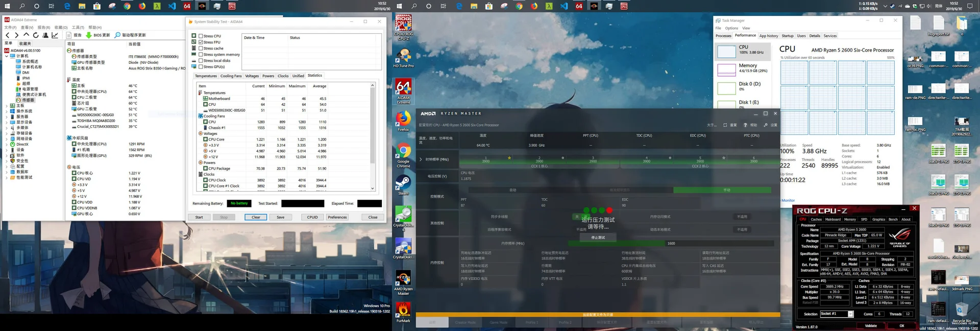Open Firefox desktop icon
Screen dimensions: 980x331
[403, 122]
